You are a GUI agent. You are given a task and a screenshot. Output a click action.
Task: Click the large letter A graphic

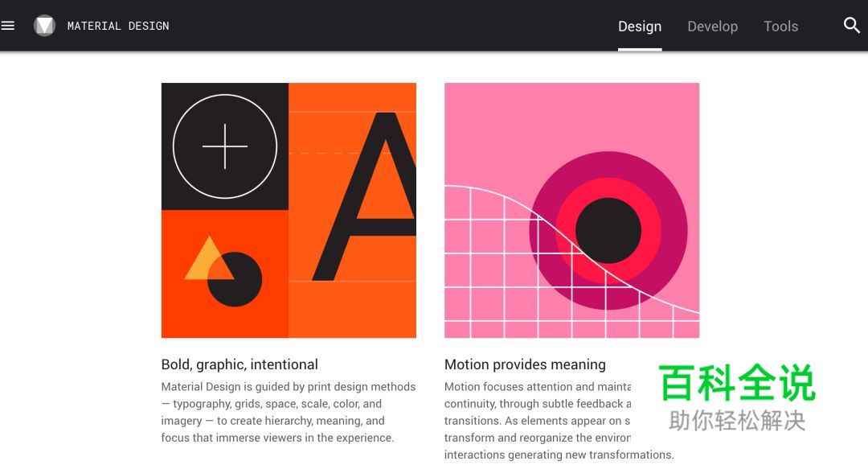366,197
